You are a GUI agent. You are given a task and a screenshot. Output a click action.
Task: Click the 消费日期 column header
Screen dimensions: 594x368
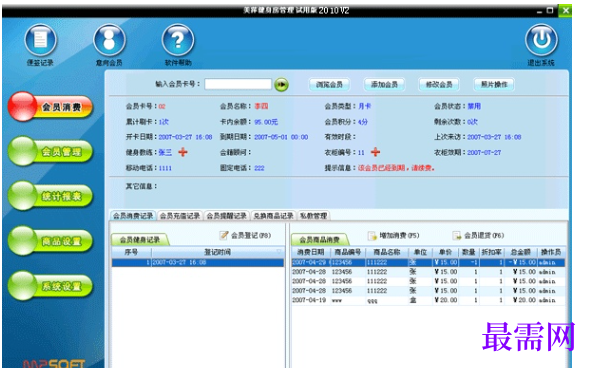click(x=311, y=252)
